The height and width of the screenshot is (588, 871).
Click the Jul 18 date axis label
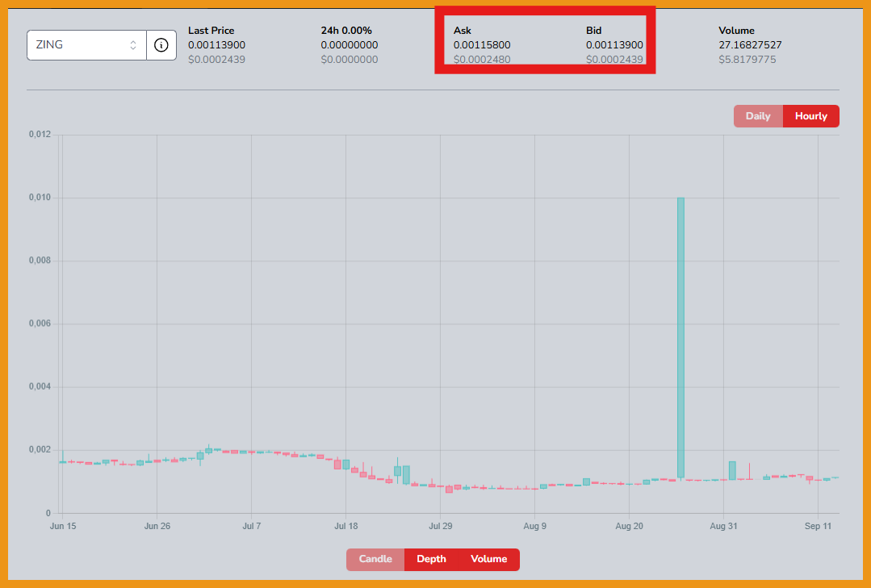click(345, 527)
